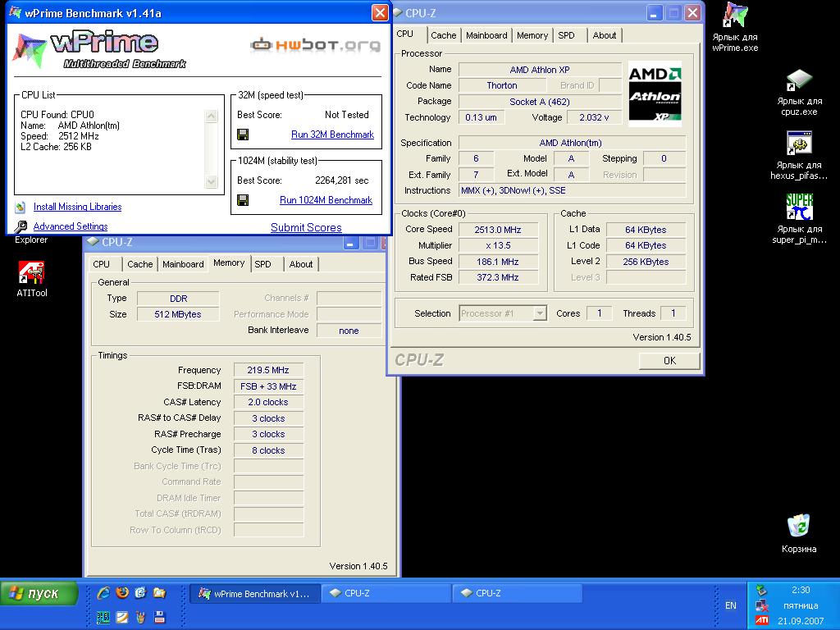Switch to Memory tab in processor CPU-Z window
The image size is (840, 630).
pos(532,35)
